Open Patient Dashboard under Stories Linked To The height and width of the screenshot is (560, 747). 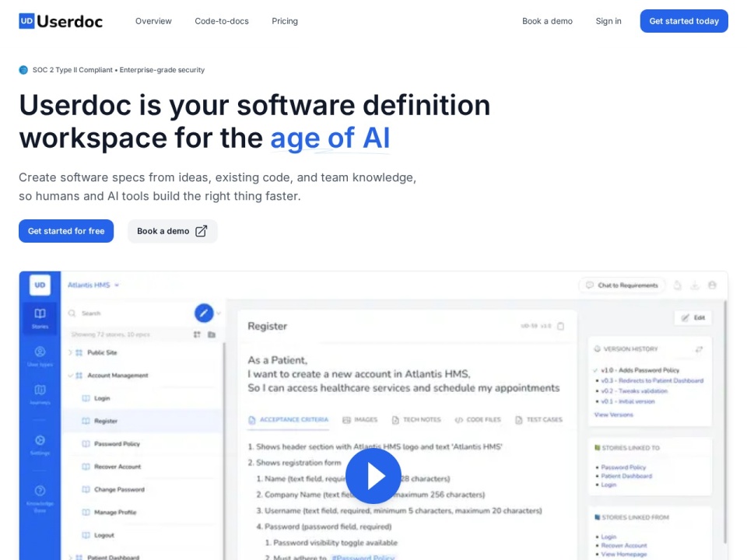(x=626, y=476)
